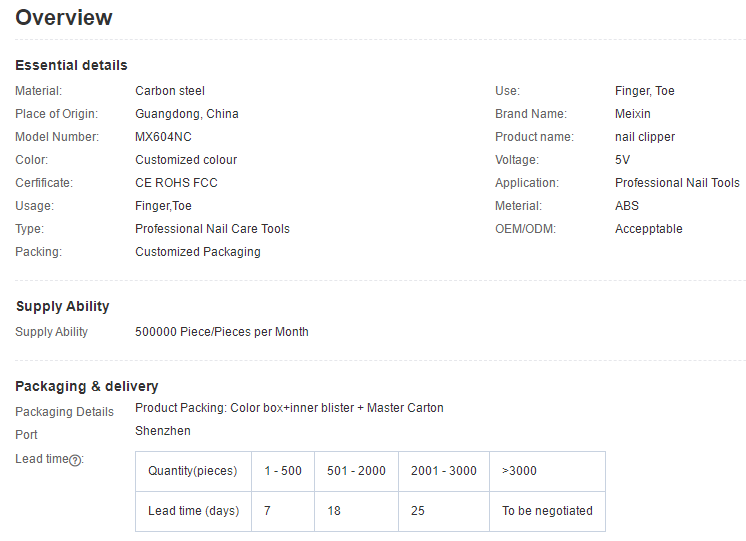Click the Overview heading
Screen dimensions: 746x541
(x=64, y=17)
